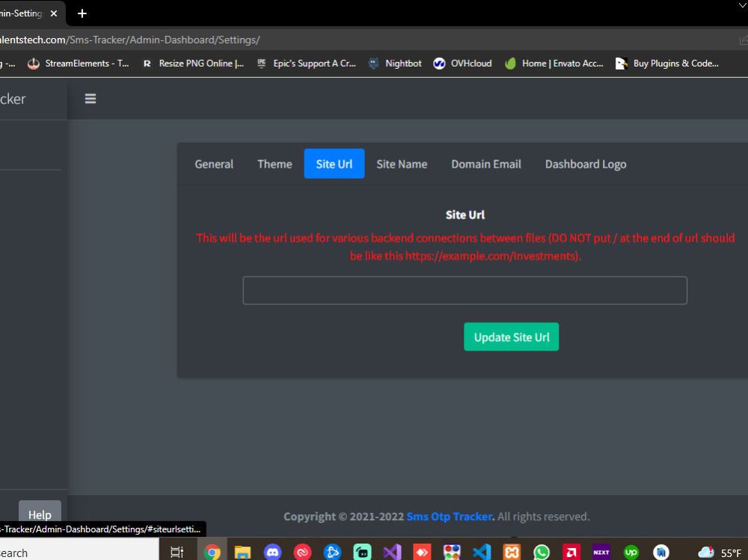This screenshot has height=560, width=748.
Task: Open Battle.net from the taskbar
Action: [x=333, y=553]
